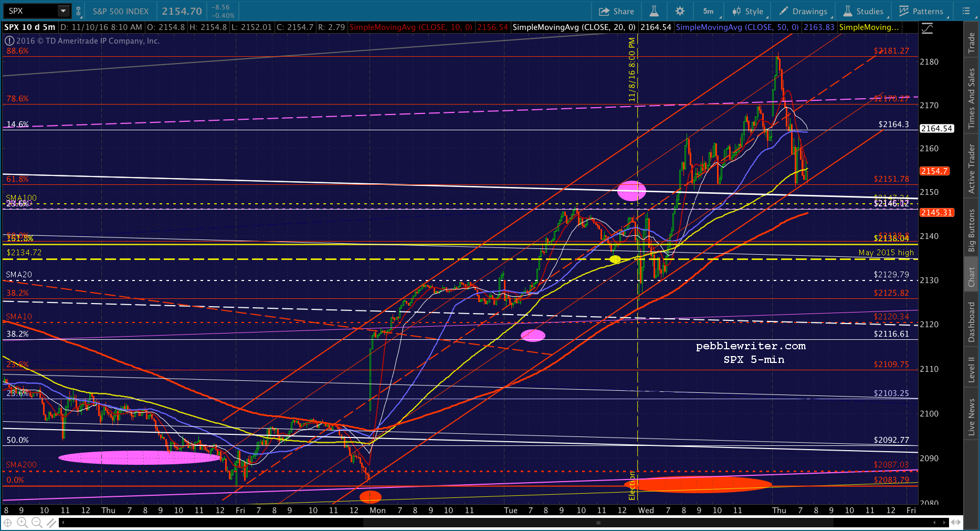Open the Style dropdown menu

point(749,11)
